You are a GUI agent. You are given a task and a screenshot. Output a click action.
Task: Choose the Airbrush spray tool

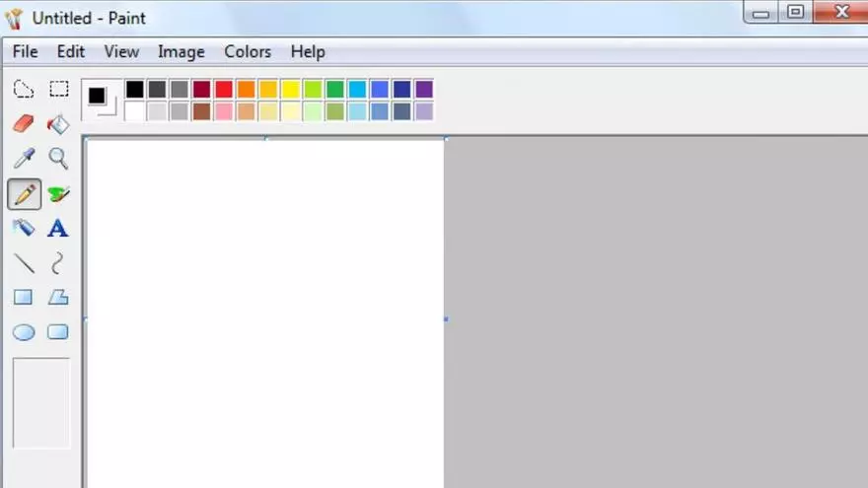click(24, 229)
